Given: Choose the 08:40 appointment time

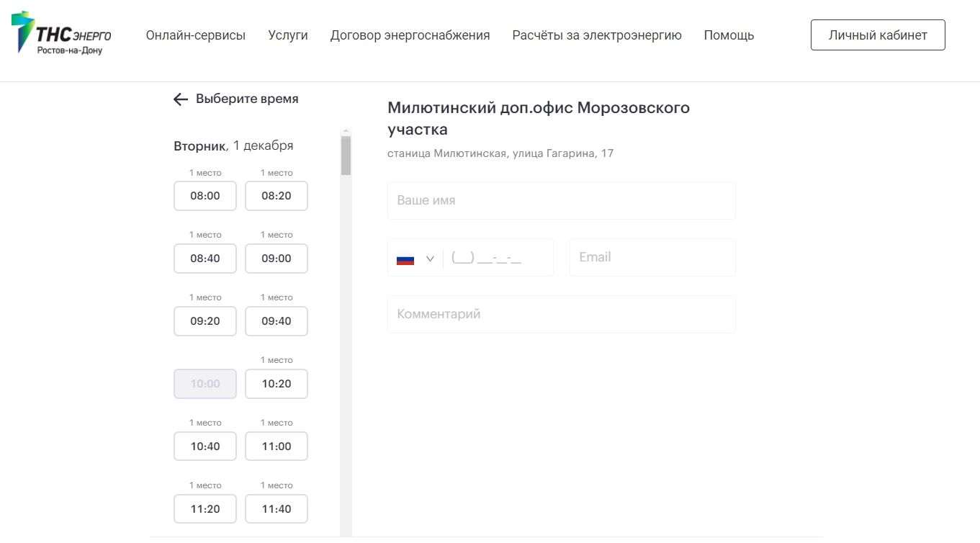Looking at the screenshot, I should tap(205, 259).
